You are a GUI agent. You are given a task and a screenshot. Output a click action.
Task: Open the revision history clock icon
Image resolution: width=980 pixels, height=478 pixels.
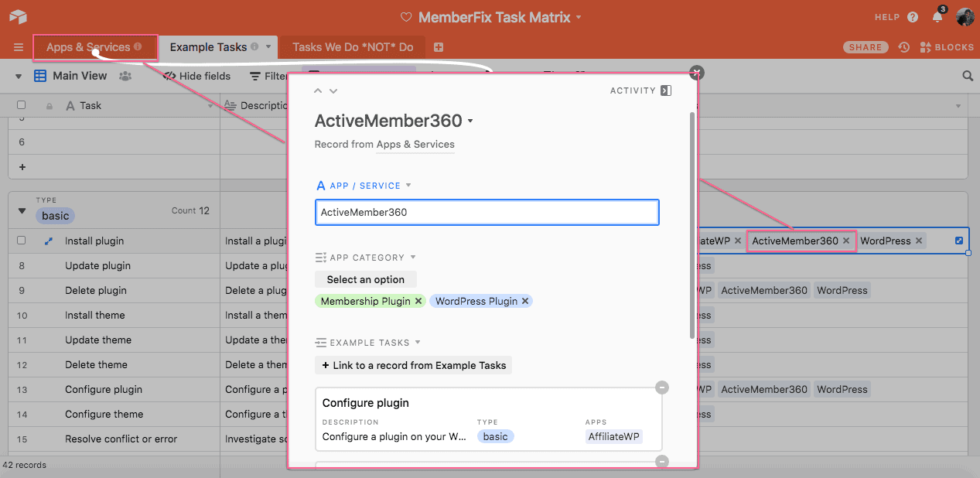(x=903, y=47)
